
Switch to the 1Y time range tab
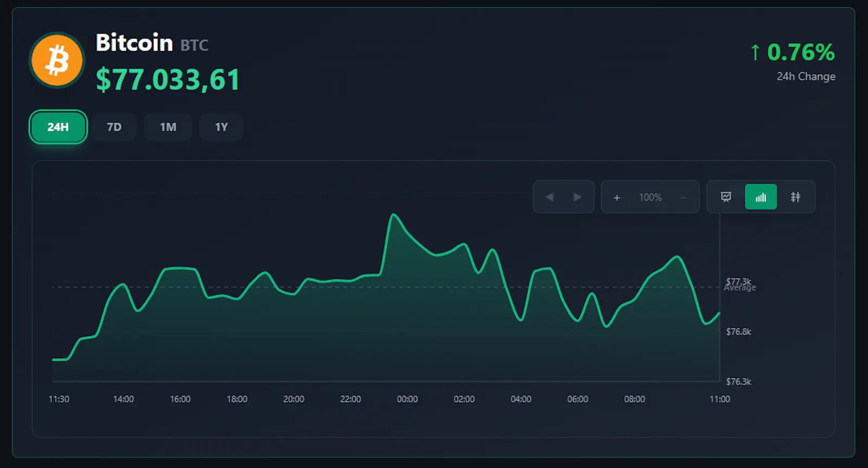click(221, 127)
